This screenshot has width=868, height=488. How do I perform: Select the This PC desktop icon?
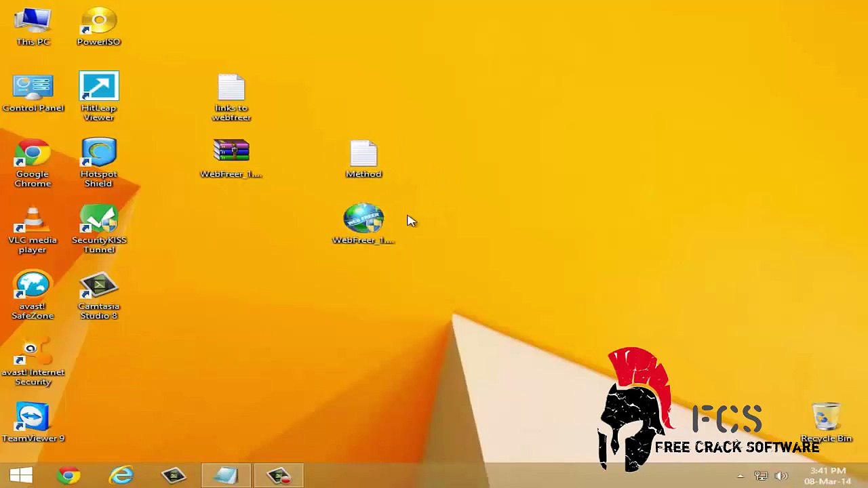33,27
